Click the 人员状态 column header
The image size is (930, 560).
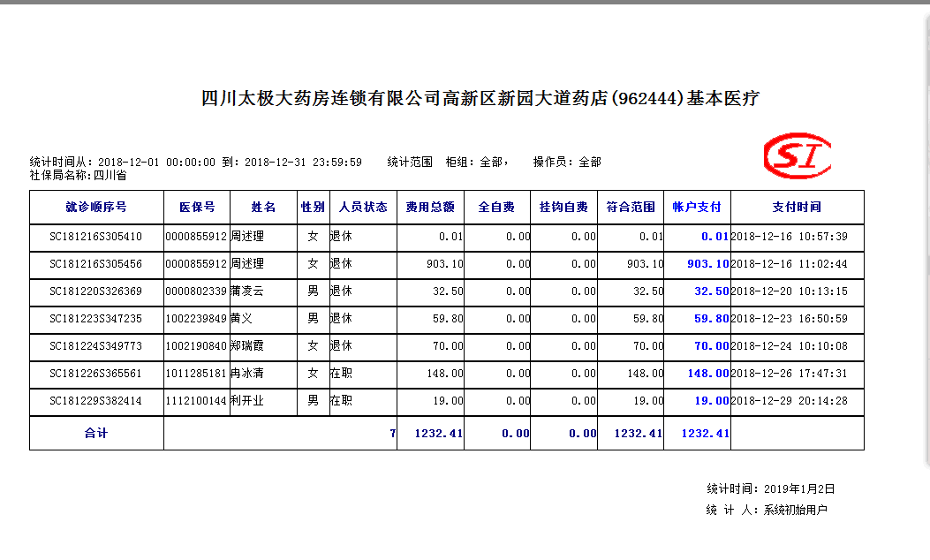363,207
